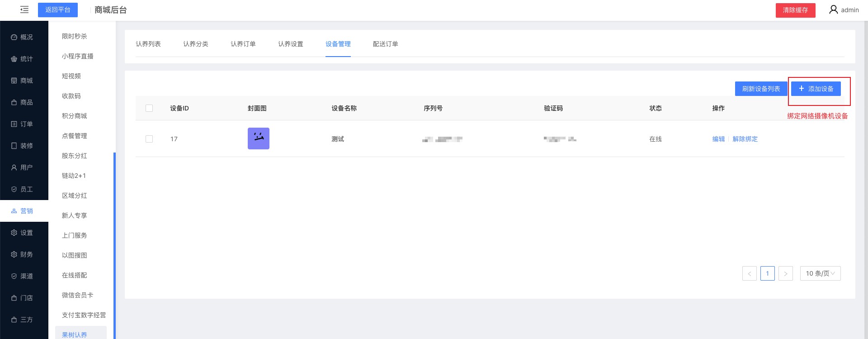Click the 添加设备 button
868x339 pixels.
point(816,89)
